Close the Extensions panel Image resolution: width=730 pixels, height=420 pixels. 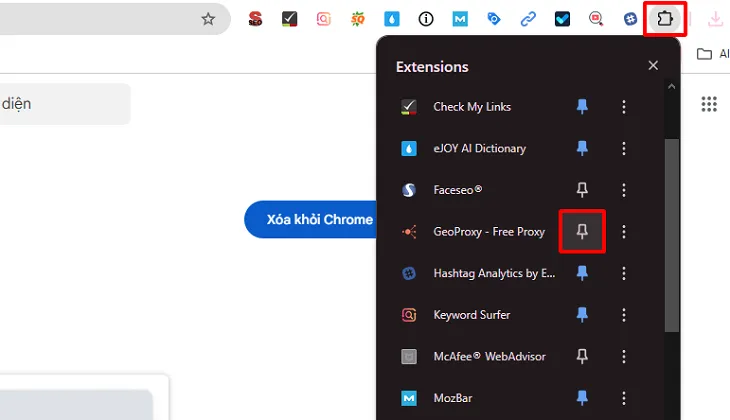coord(653,66)
